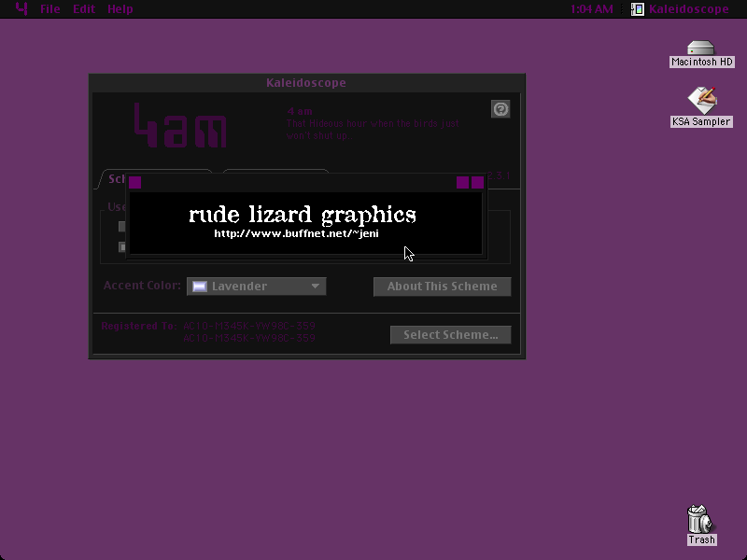
Task: Click the second tab partially hidden behind popup
Action: (275, 172)
